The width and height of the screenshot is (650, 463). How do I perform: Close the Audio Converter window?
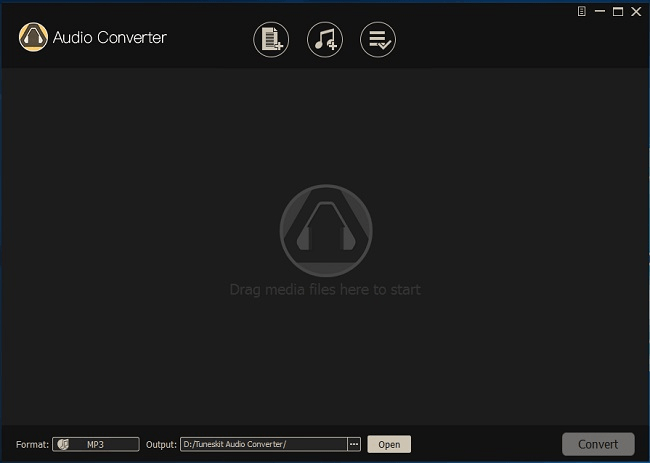636,11
